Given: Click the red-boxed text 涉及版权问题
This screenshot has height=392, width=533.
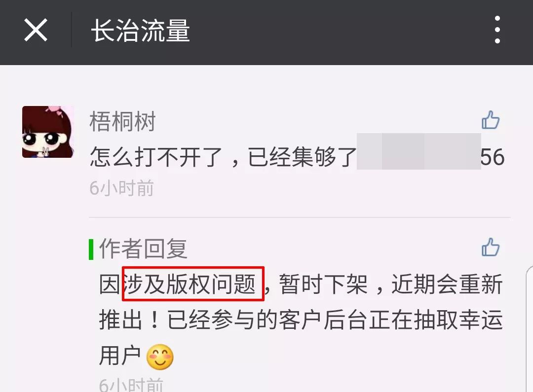Looking at the screenshot, I should (x=193, y=284).
